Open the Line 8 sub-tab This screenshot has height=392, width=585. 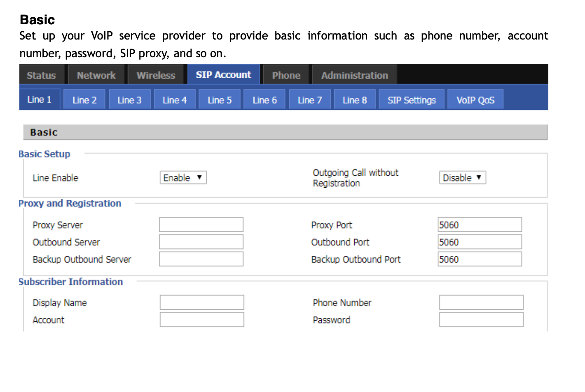coord(355,100)
